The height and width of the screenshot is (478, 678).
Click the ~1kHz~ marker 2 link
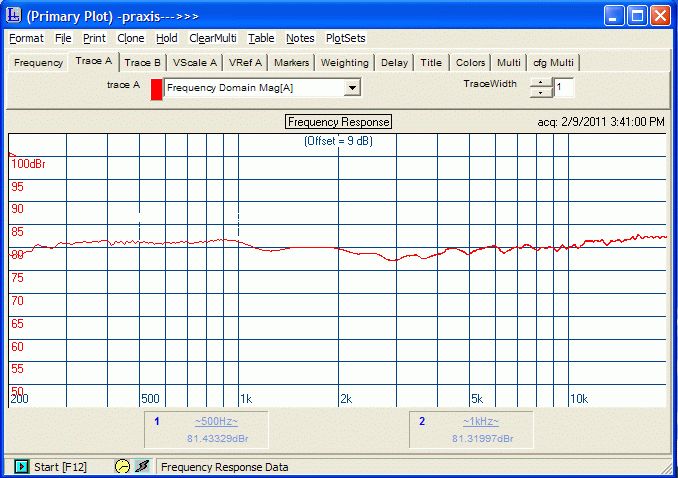click(x=481, y=421)
